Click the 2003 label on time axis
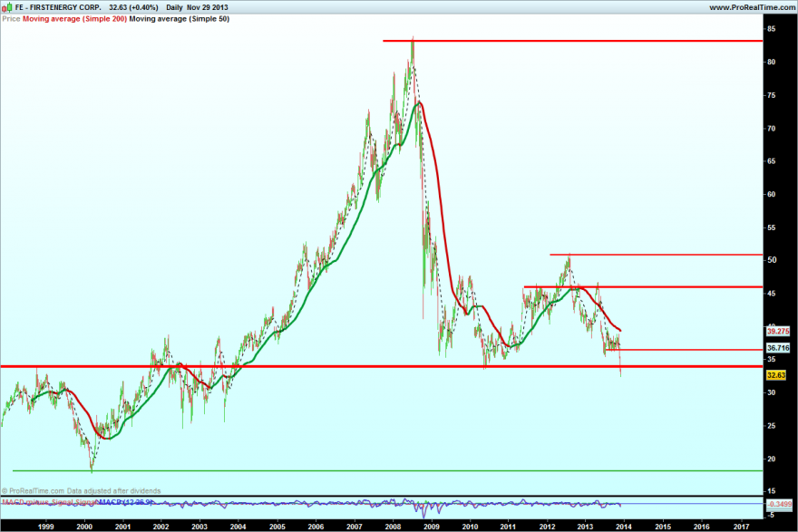Image resolution: width=798 pixels, height=532 pixels. click(199, 527)
